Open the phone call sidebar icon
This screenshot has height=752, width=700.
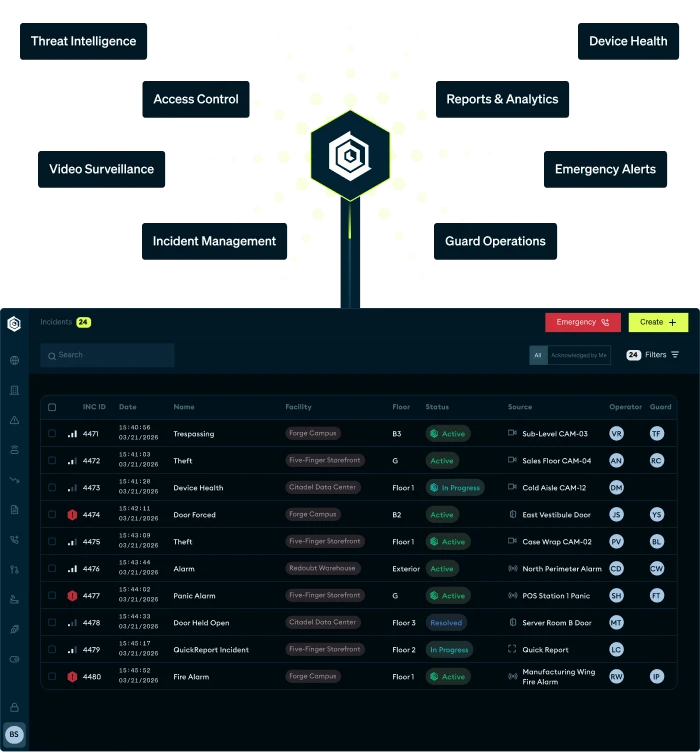click(x=14, y=539)
